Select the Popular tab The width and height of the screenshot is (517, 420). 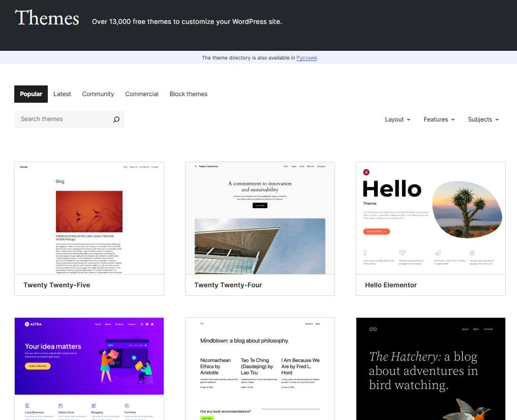[31, 94]
